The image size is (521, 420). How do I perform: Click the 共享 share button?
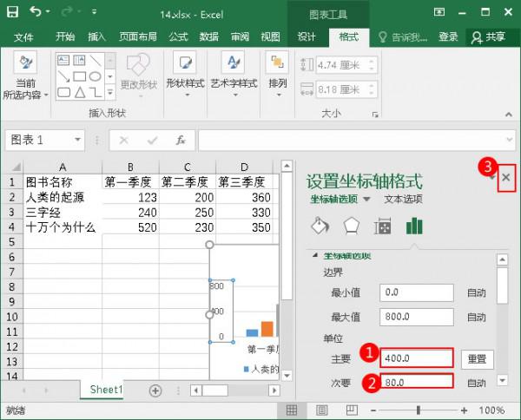489,37
